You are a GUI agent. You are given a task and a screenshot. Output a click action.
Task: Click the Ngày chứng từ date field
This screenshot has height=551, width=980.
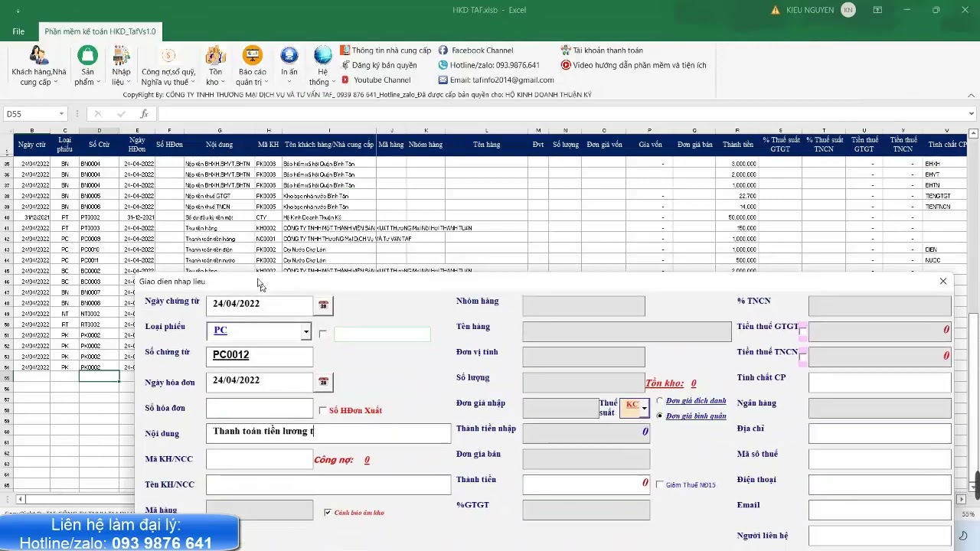tap(260, 305)
